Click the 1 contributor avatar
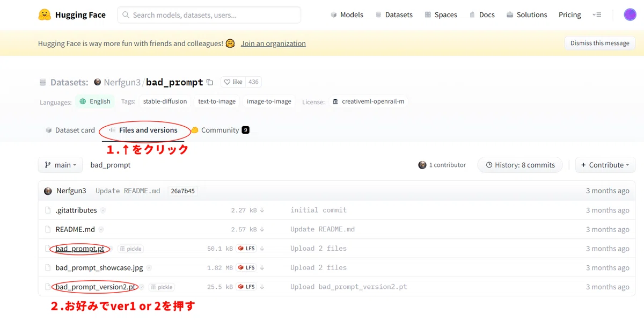The height and width of the screenshot is (320, 644). 422,165
